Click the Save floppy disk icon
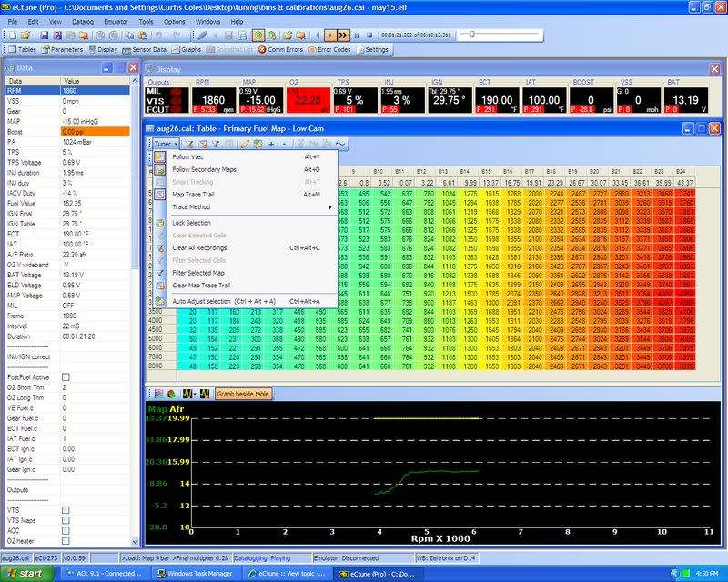Image resolution: width=728 pixels, height=582 pixels. [x=44, y=35]
